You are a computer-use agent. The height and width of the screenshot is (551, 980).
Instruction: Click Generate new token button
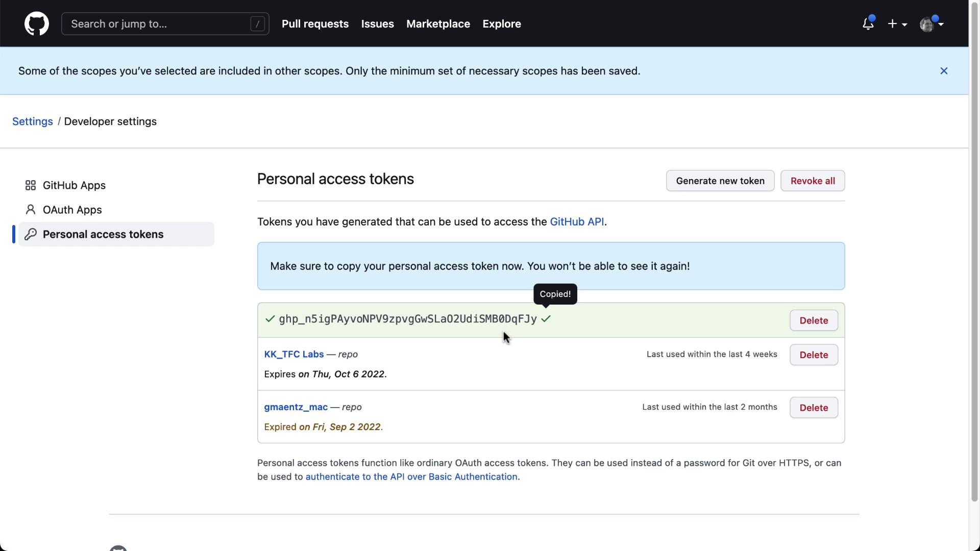(720, 181)
